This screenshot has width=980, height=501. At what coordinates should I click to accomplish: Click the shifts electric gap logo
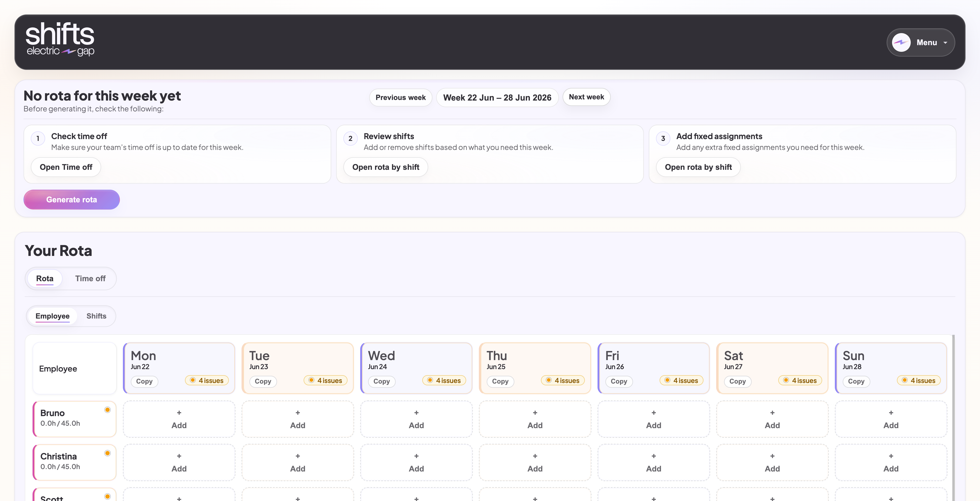coord(60,39)
